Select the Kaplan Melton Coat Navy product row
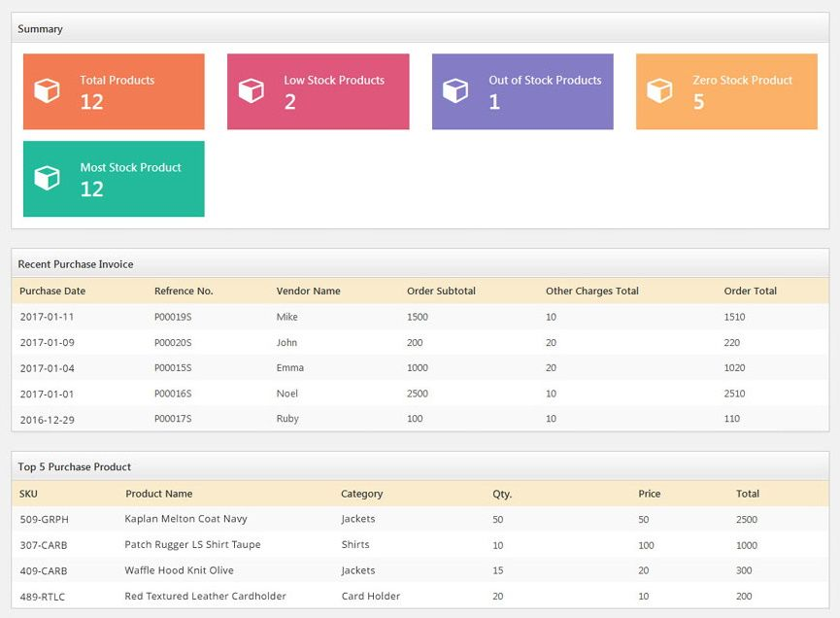Image resolution: width=840 pixels, height=618 pixels. [x=185, y=519]
